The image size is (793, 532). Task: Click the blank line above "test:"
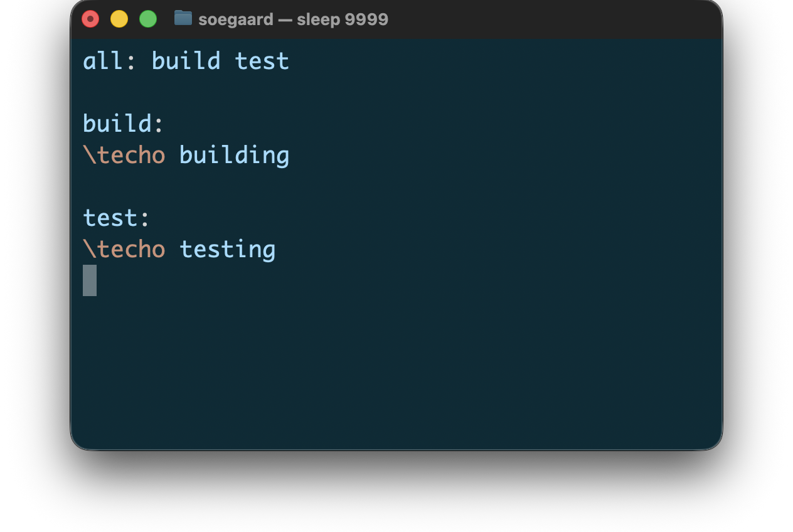pyautogui.click(x=251, y=186)
